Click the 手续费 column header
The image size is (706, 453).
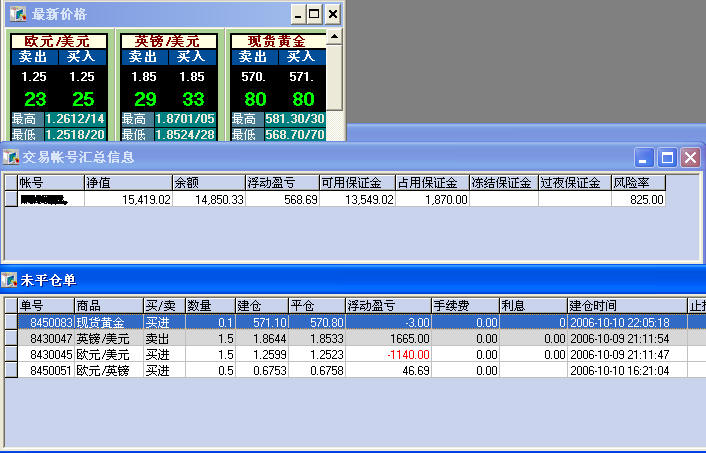point(465,306)
